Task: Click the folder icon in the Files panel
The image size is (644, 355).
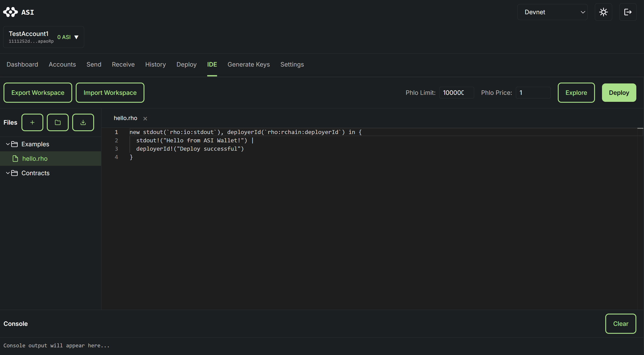Action: click(58, 122)
